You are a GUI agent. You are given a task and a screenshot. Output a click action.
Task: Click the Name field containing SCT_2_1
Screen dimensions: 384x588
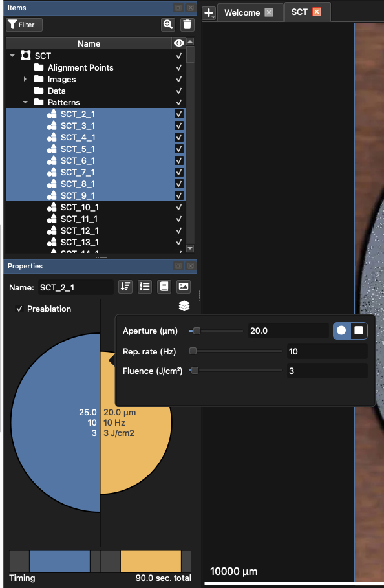76,287
